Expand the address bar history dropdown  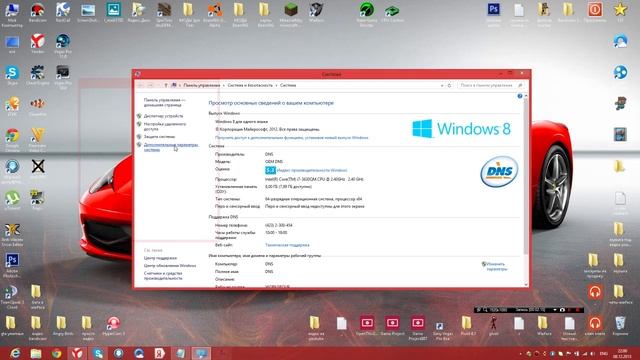point(442,86)
